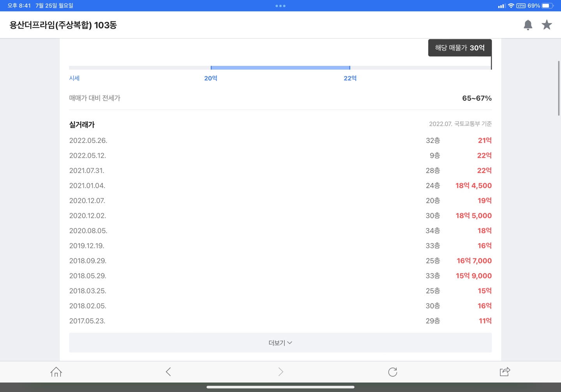Tap the 9층 floor value
The width and height of the screenshot is (561, 392).
(435, 155)
